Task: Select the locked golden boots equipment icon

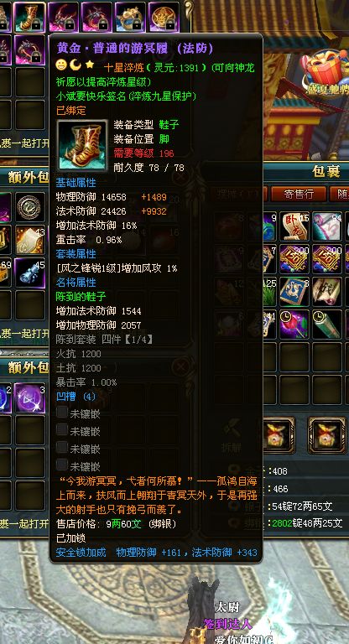Action: (29, 17)
